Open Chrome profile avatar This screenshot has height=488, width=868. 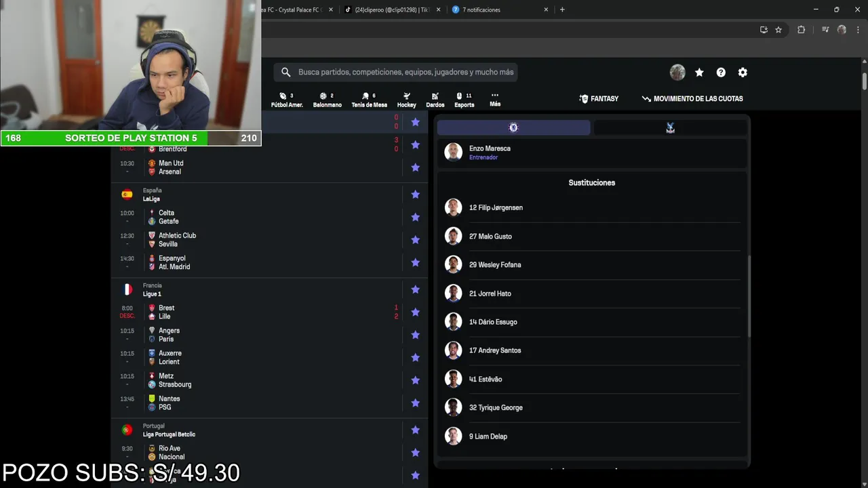(x=842, y=30)
